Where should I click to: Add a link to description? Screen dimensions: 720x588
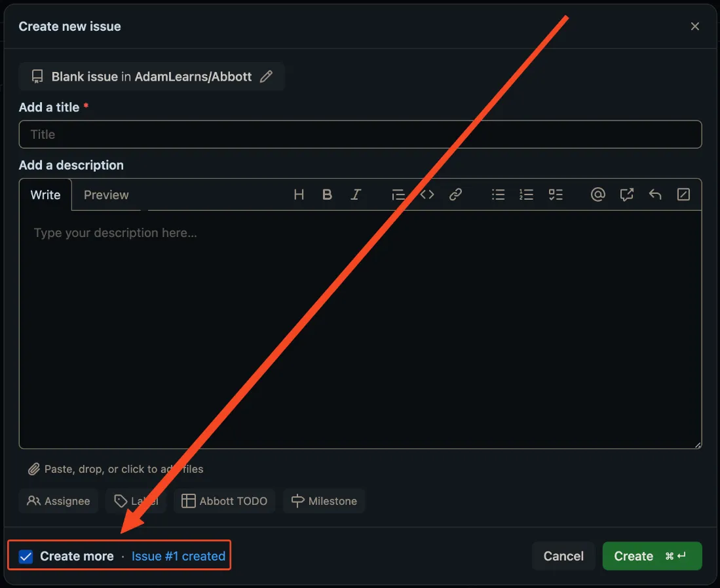click(455, 194)
